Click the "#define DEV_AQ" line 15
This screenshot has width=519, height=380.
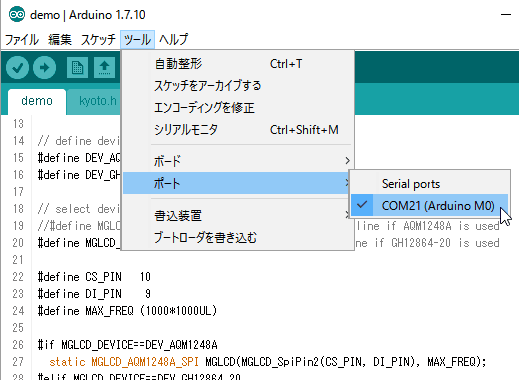click(79, 158)
